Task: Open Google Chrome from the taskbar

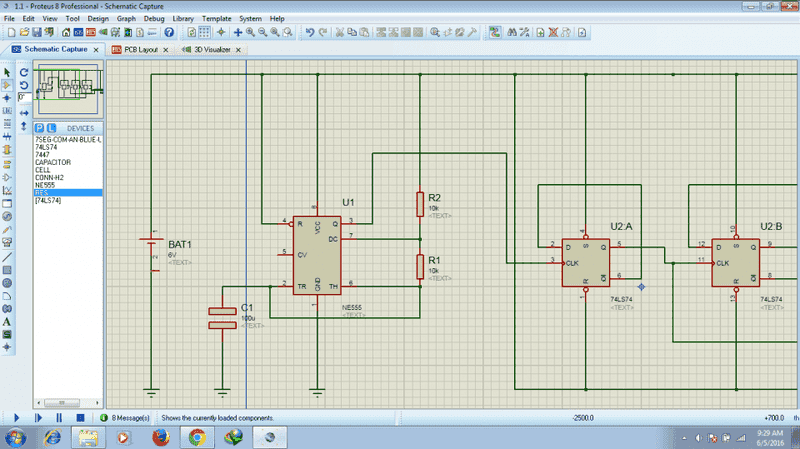Action: (197, 437)
